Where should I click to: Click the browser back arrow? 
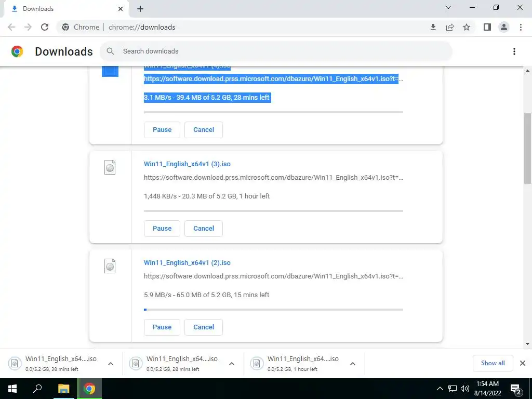point(11,27)
